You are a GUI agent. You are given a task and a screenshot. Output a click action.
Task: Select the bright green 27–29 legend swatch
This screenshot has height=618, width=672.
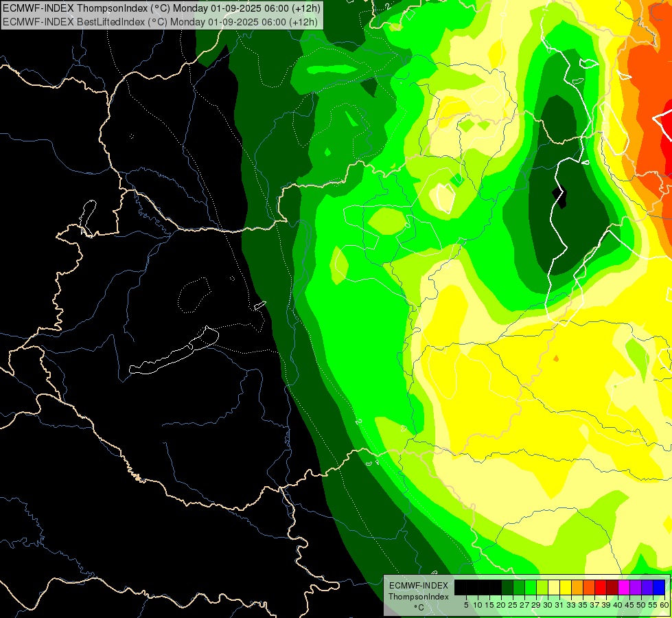click(x=531, y=587)
